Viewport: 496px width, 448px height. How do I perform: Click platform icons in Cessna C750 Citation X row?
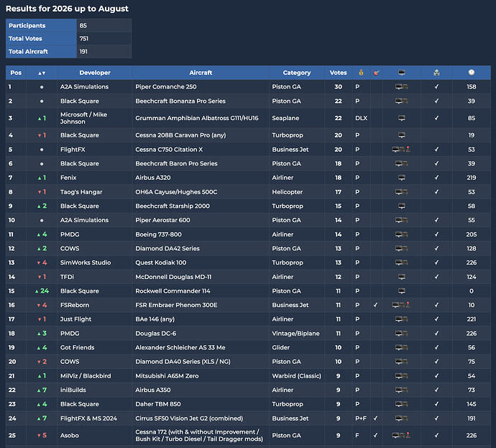tap(401, 150)
